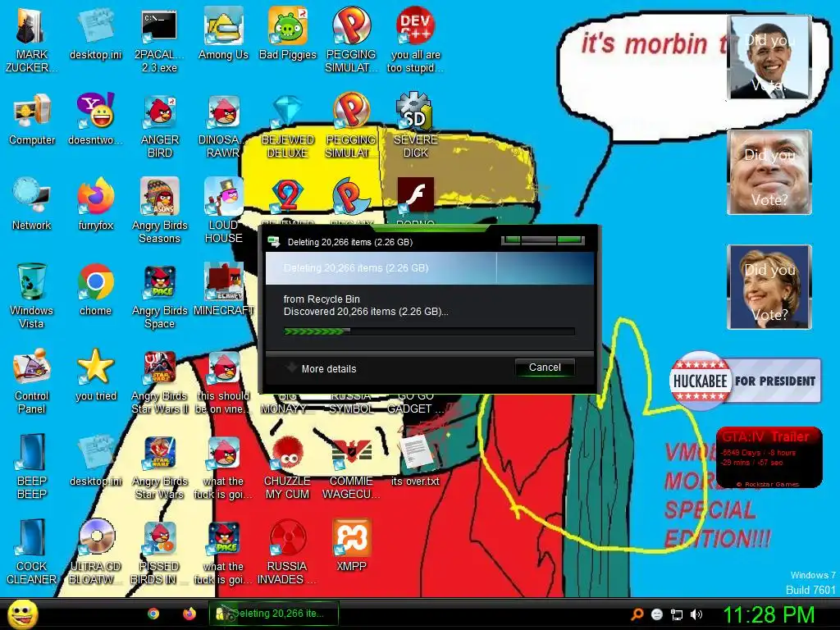Click the 11:28 PM taskbar clock
The width and height of the screenshot is (840, 630).
pos(768,614)
